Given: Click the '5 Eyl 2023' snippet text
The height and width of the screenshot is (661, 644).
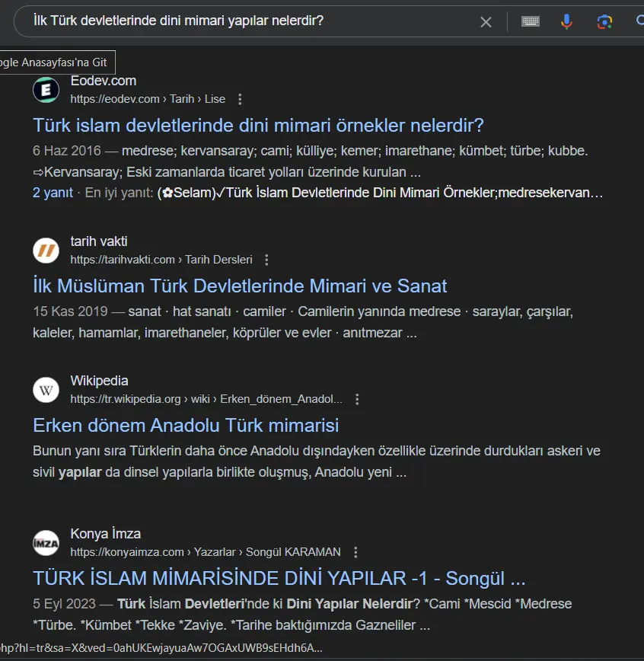Looking at the screenshot, I should pyautogui.click(x=65, y=604).
